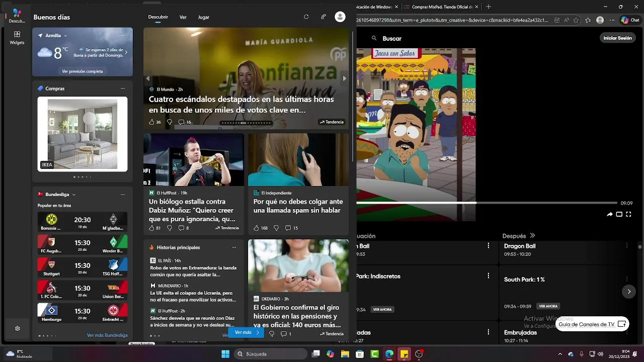Click Iniciar Sesión on Pluto TV

pyautogui.click(x=617, y=38)
